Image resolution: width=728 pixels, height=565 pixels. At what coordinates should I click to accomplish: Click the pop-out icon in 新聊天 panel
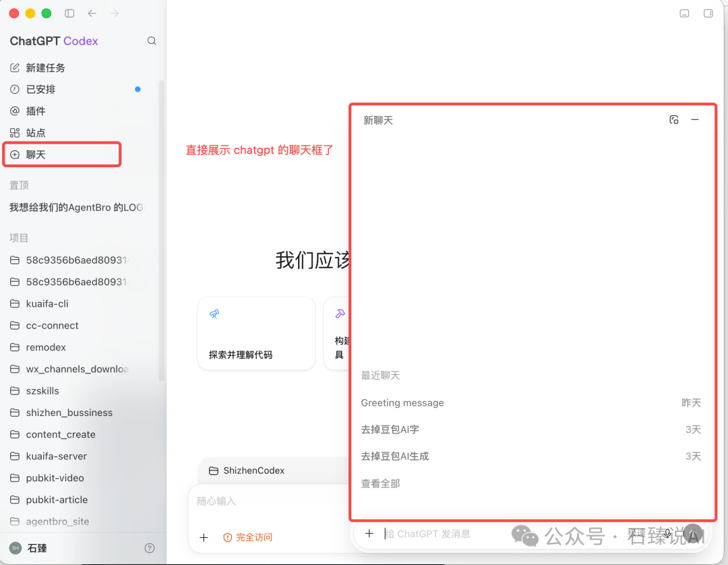pyautogui.click(x=673, y=120)
